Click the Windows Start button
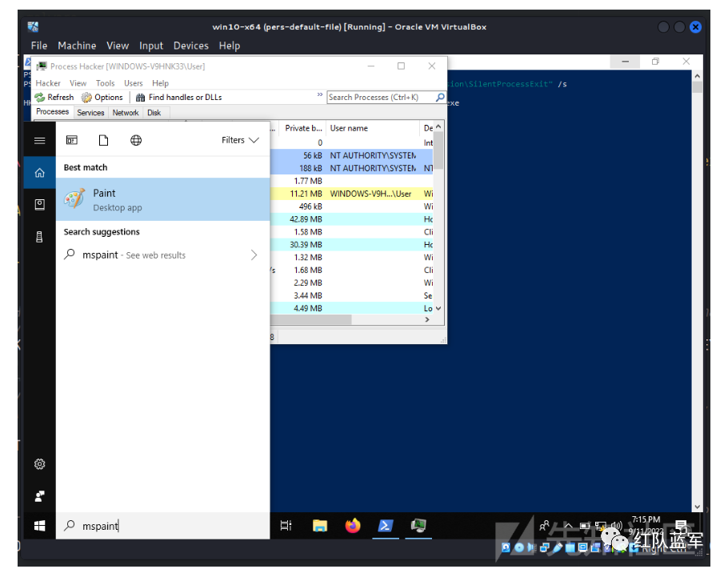This screenshot has width=728, height=573. (x=40, y=526)
